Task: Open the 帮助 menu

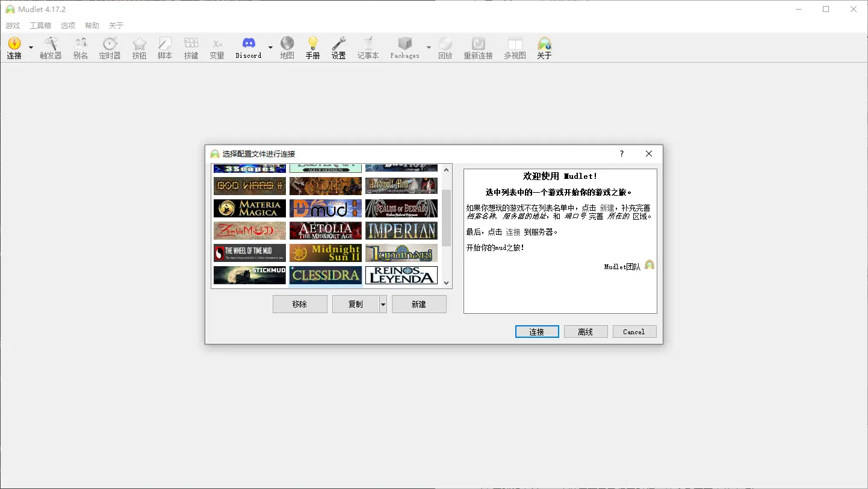Action: pyautogui.click(x=92, y=26)
